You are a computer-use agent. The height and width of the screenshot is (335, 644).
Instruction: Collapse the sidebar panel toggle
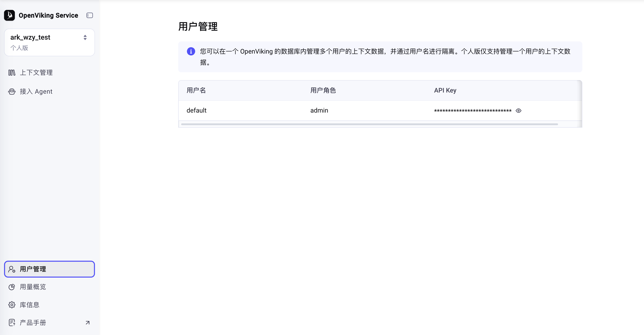[x=90, y=15]
